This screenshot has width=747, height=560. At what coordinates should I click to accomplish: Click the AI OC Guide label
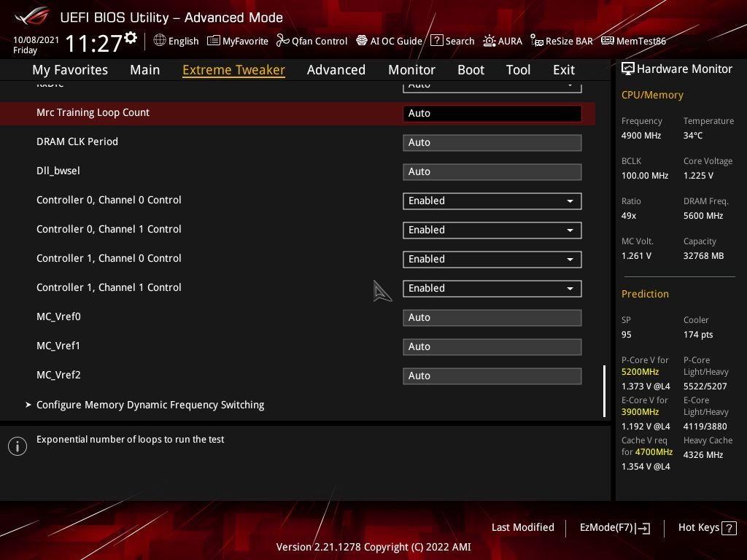[x=396, y=41]
